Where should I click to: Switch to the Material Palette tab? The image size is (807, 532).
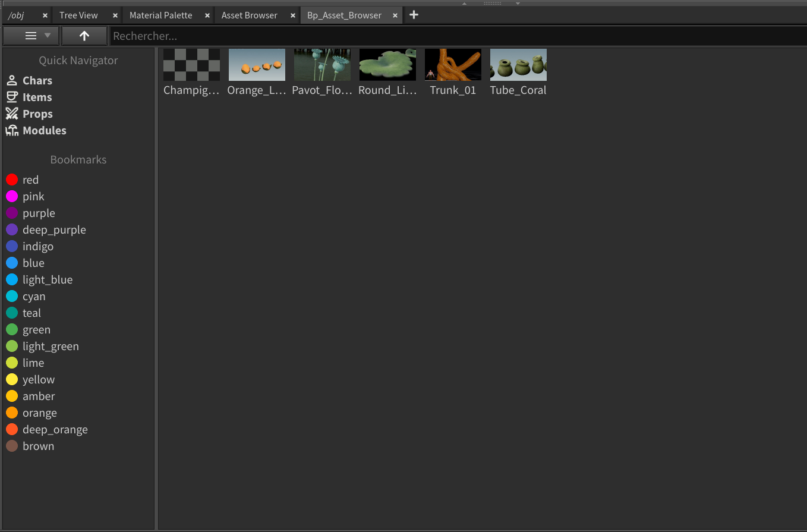pyautogui.click(x=160, y=15)
